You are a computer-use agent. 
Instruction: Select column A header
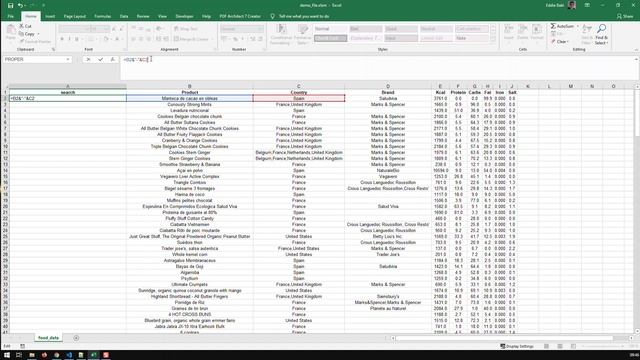click(x=68, y=87)
